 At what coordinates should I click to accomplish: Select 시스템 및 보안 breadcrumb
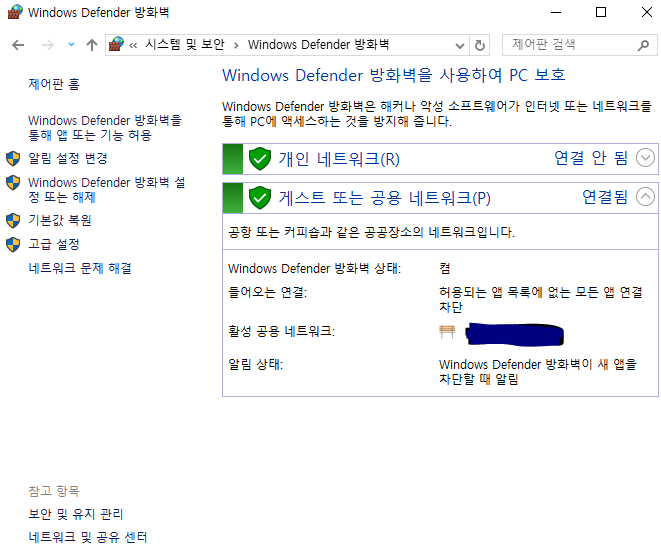point(185,44)
